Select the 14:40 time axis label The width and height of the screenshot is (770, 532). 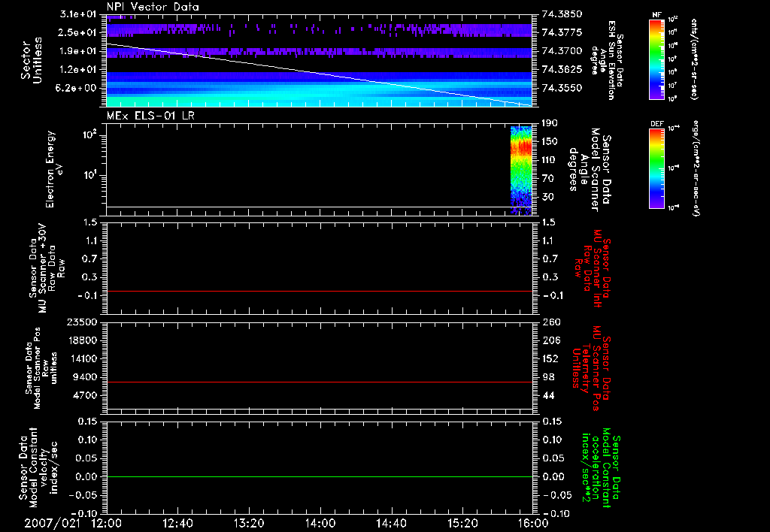point(392,522)
